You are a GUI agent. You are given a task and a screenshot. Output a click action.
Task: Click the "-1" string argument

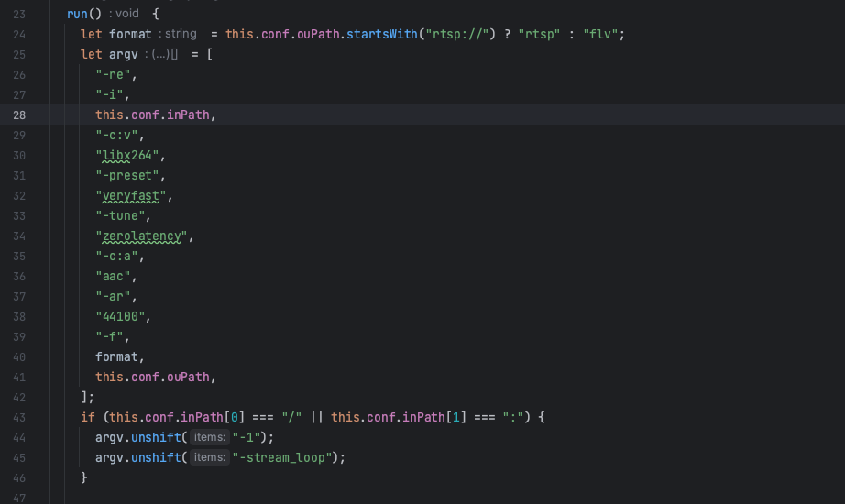click(247, 437)
